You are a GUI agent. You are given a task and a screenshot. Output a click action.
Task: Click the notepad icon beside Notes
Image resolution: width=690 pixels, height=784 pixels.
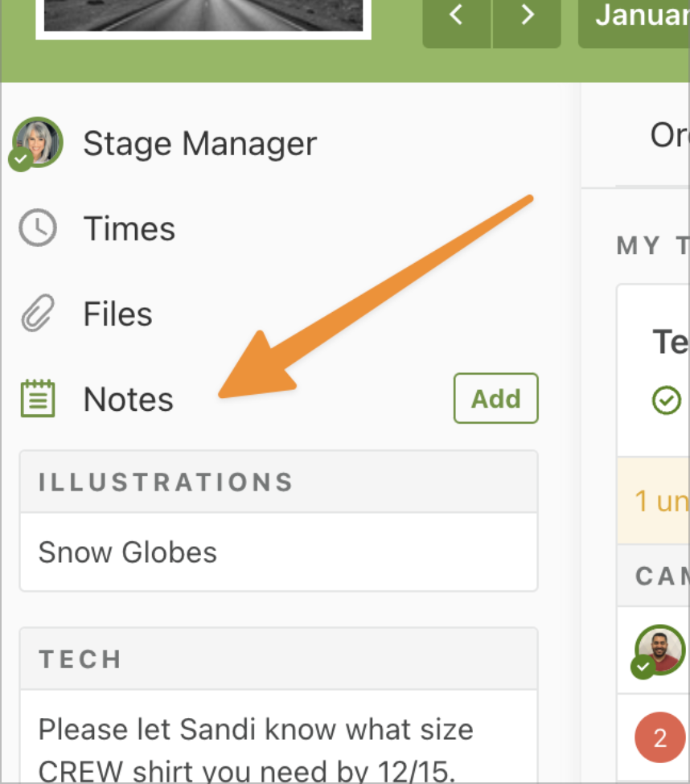pyautogui.click(x=38, y=399)
